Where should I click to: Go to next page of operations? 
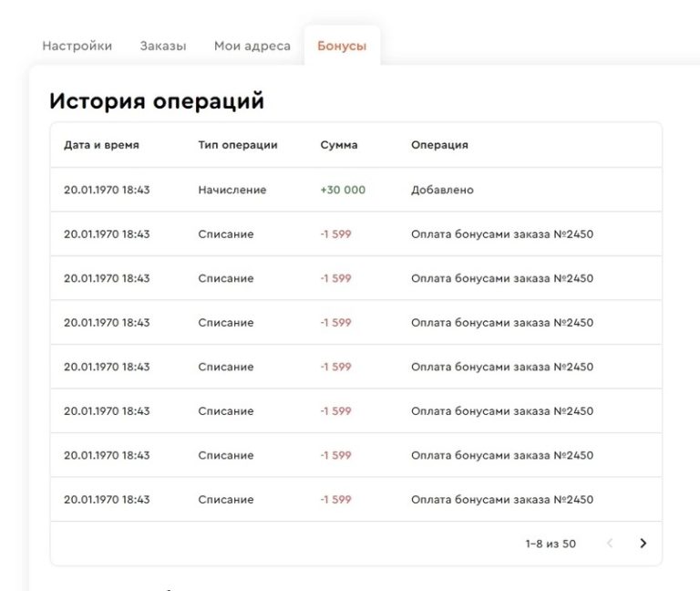coord(643,544)
